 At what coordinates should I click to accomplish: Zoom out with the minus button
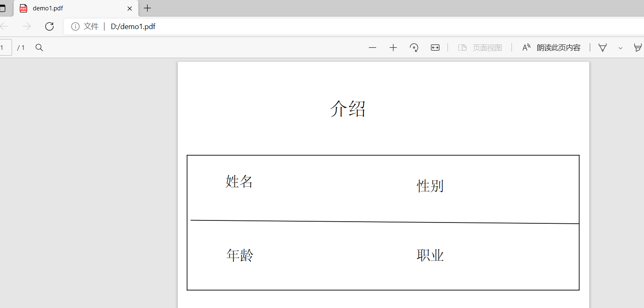[x=372, y=48]
